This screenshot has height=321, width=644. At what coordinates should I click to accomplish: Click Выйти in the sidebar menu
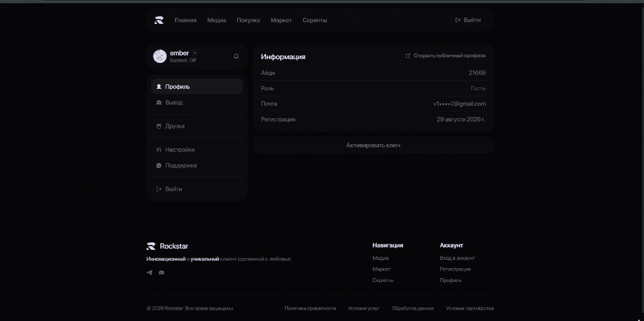tap(197, 189)
